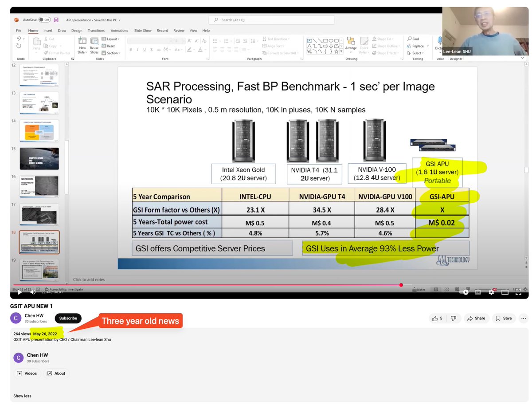532x405 pixels.
Task: Toggle Bold formatting
Action: click(131, 50)
